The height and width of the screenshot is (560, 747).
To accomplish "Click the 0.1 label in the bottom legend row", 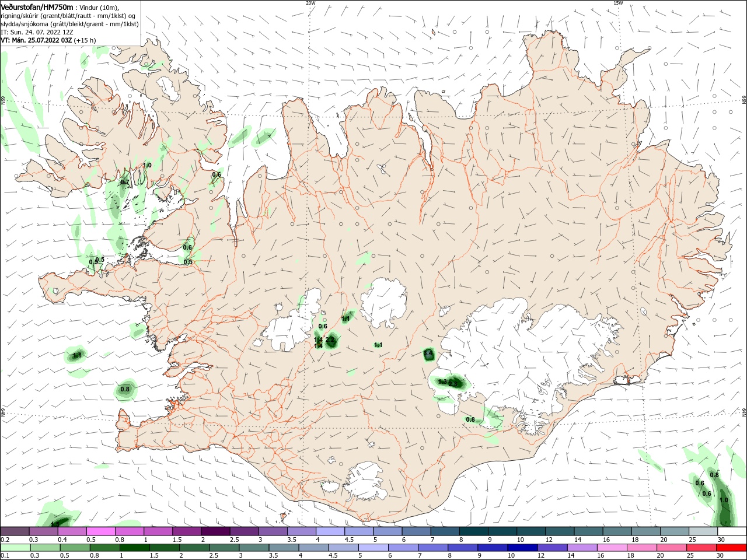I will coord(5,556).
